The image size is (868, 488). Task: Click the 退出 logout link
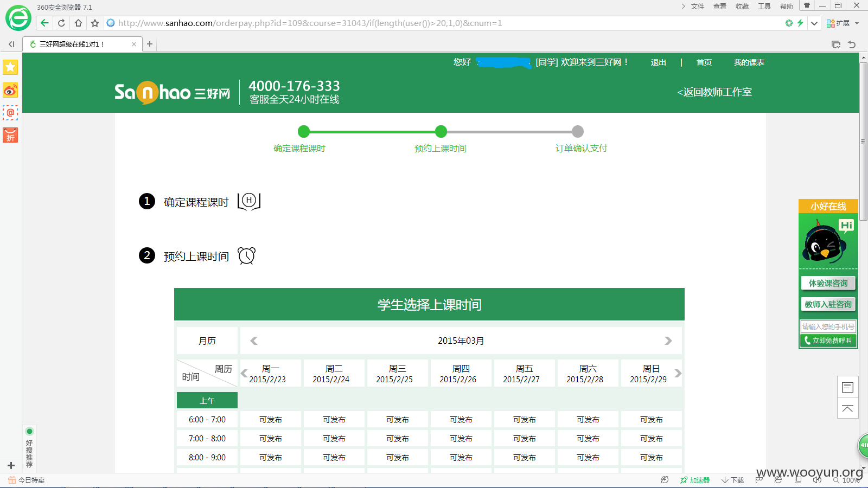659,62
